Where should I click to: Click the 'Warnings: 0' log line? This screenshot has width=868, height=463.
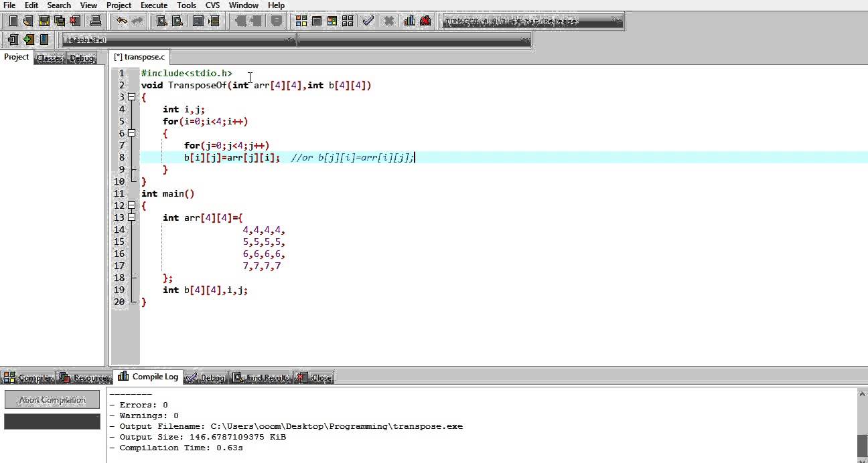click(144, 415)
